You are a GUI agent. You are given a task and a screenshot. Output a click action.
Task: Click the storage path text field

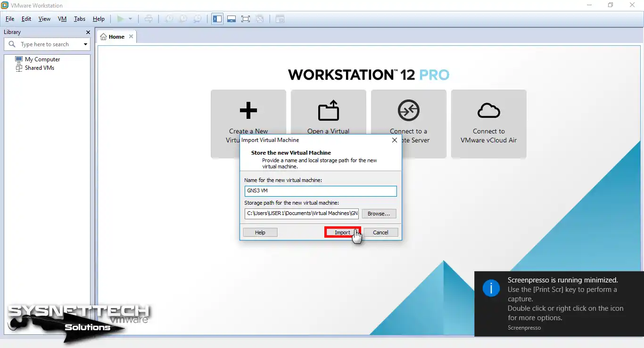302,214
